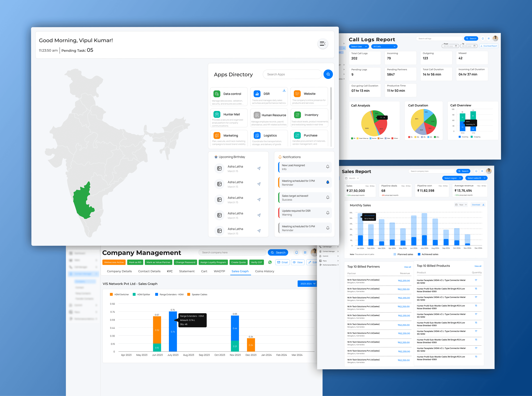Screen dimensions: 532x396
Task: Click the WhatsApp icon in Company Management
Action: pos(270,262)
